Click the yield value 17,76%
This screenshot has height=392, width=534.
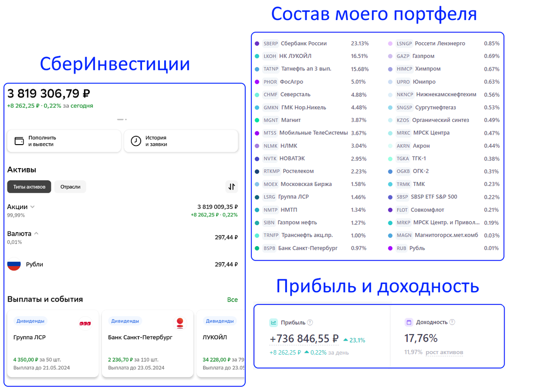tap(421, 339)
